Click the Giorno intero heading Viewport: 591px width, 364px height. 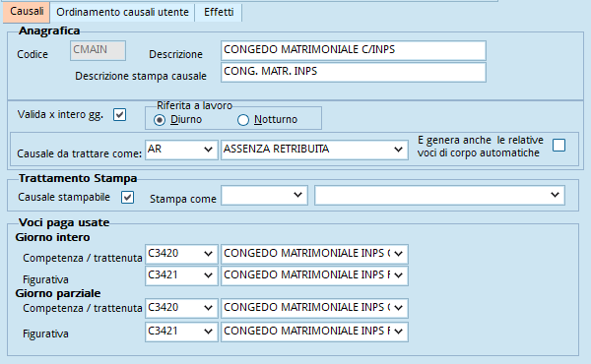click(x=52, y=237)
